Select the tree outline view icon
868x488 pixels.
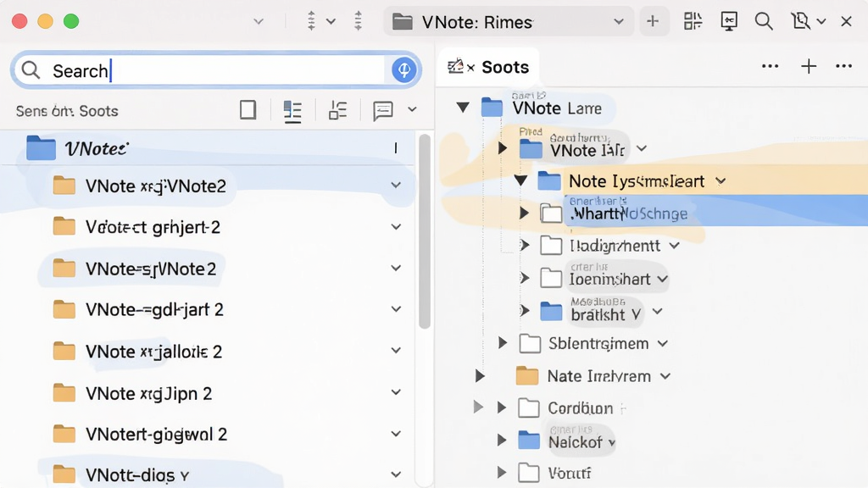(337, 110)
